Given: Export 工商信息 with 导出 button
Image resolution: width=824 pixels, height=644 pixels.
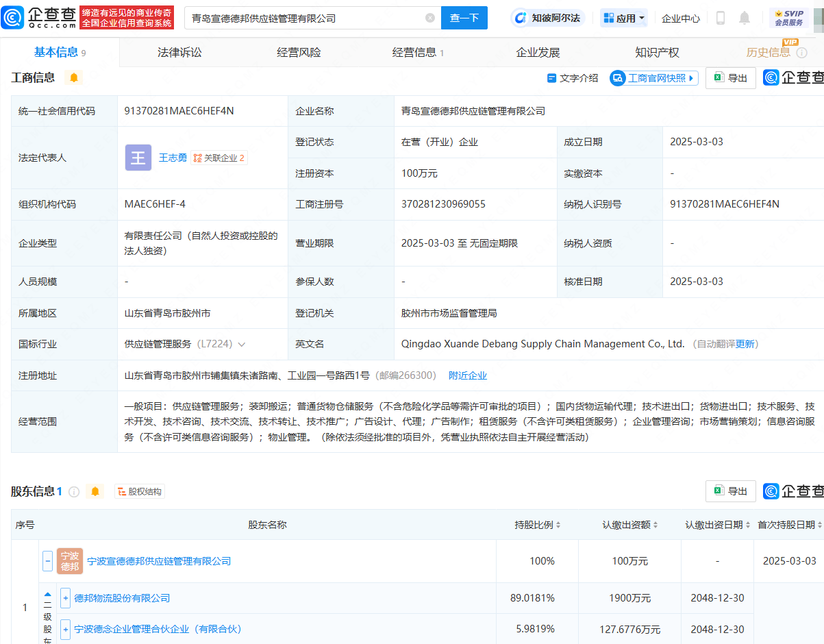Looking at the screenshot, I should [731, 78].
